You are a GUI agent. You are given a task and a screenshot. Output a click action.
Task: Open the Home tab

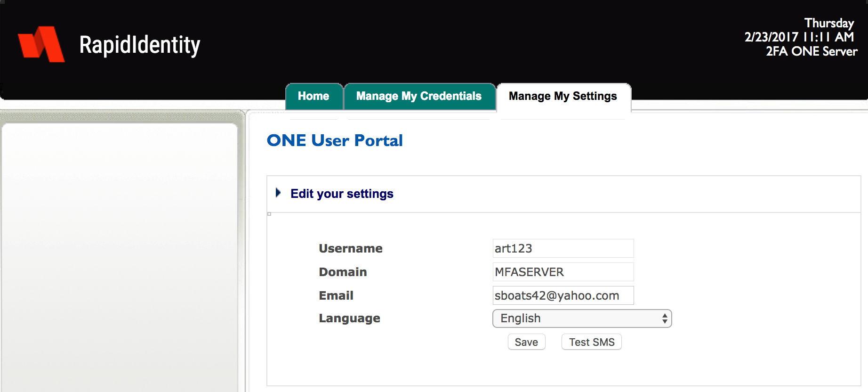point(314,97)
